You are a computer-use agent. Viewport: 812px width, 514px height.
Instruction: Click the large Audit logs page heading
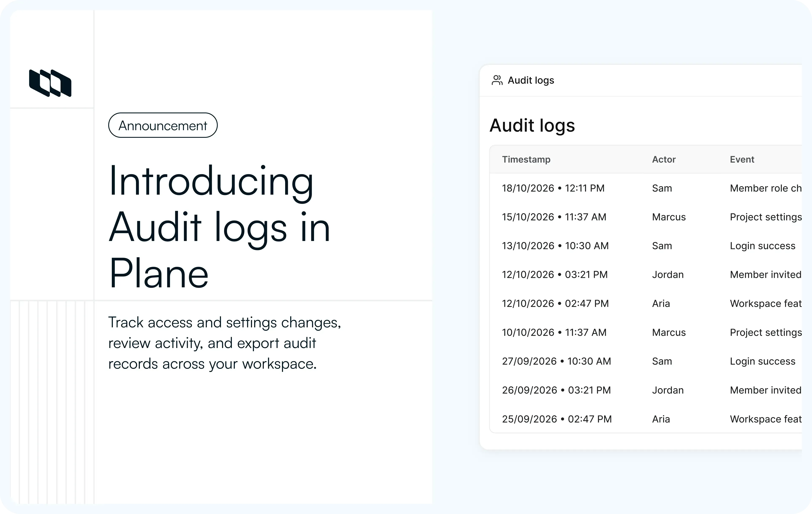pyautogui.click(x=532, y=126)
